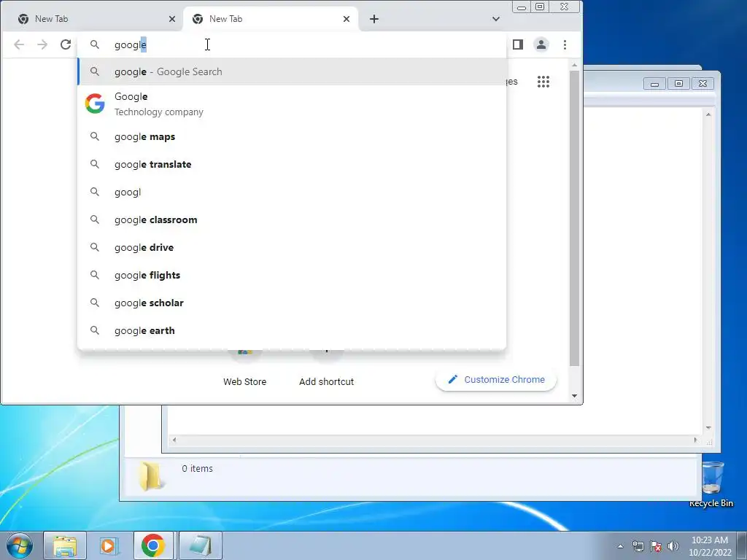Click the network tray icon
Image resolution: width=747 pixels, height=560 pixels.
click(638, 546)
